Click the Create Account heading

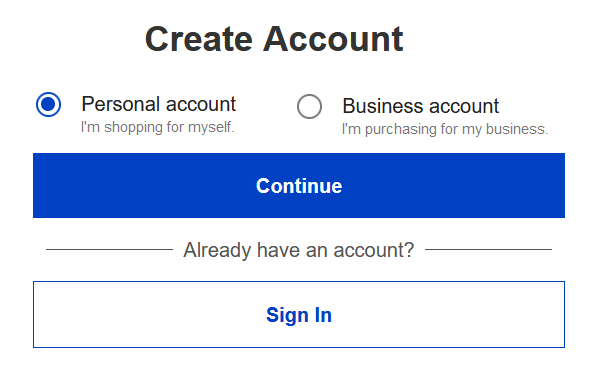274,39
